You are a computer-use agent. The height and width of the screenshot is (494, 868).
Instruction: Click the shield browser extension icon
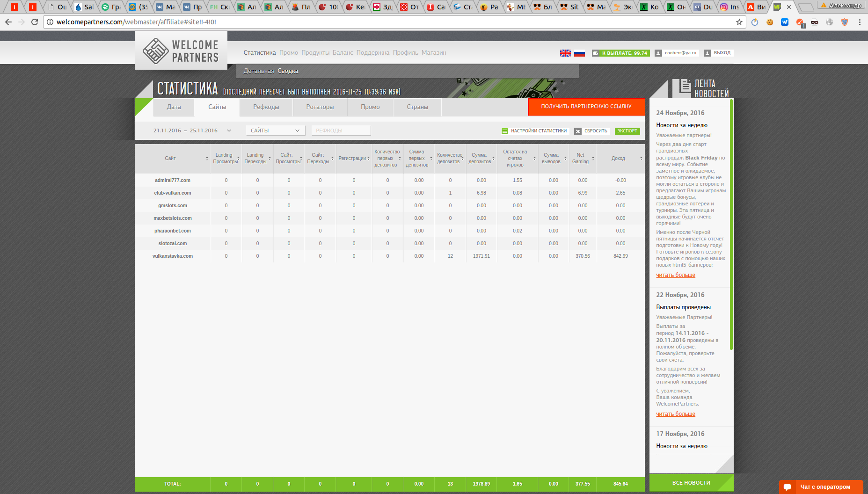[x=845, y=22]
